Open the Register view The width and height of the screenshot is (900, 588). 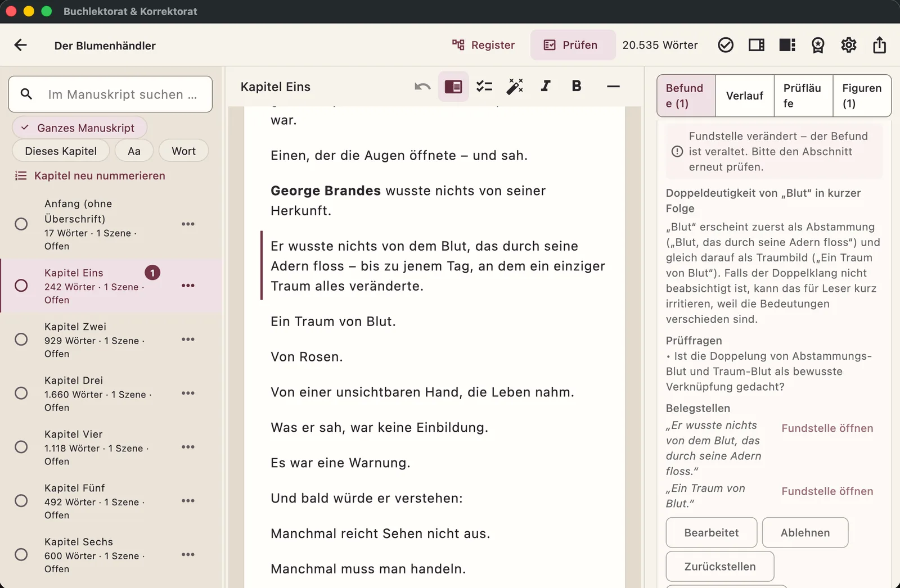click(484, 45)
